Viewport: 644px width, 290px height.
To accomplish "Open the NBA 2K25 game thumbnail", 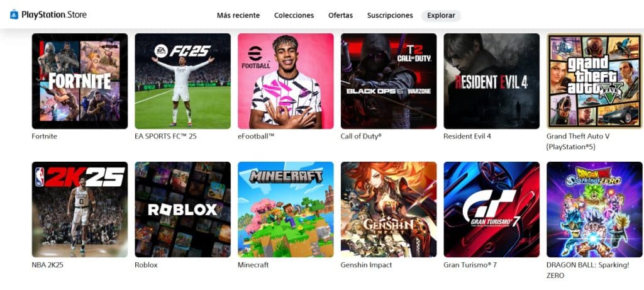I will pyautogui.click(x=80, y=209).
